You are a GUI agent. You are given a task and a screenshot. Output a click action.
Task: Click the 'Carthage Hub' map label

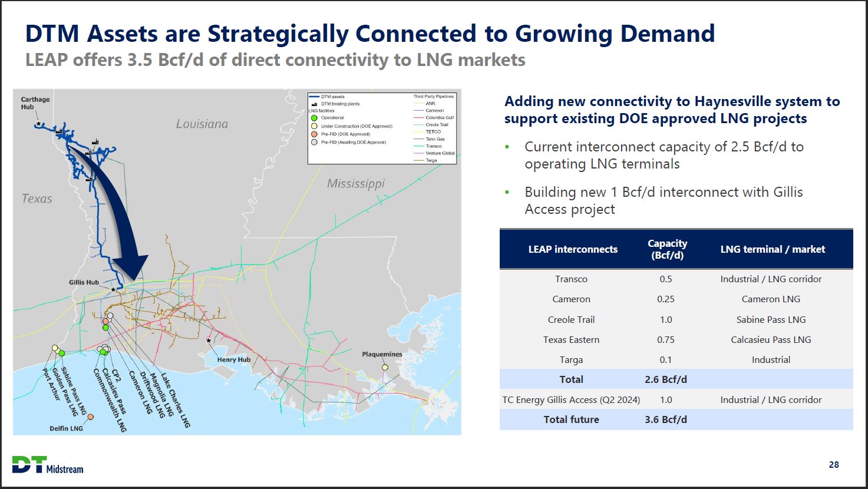(x=35, y=103)
